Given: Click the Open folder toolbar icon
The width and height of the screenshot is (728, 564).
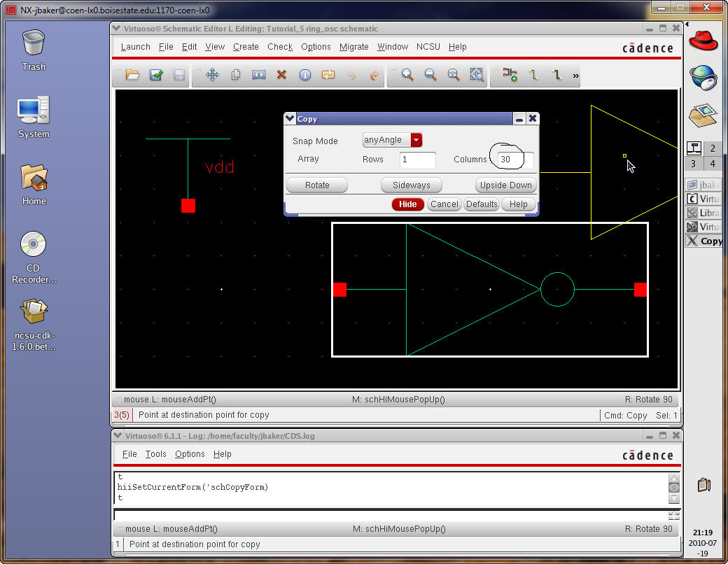Looking at the screenshot, I should point(132,76).
